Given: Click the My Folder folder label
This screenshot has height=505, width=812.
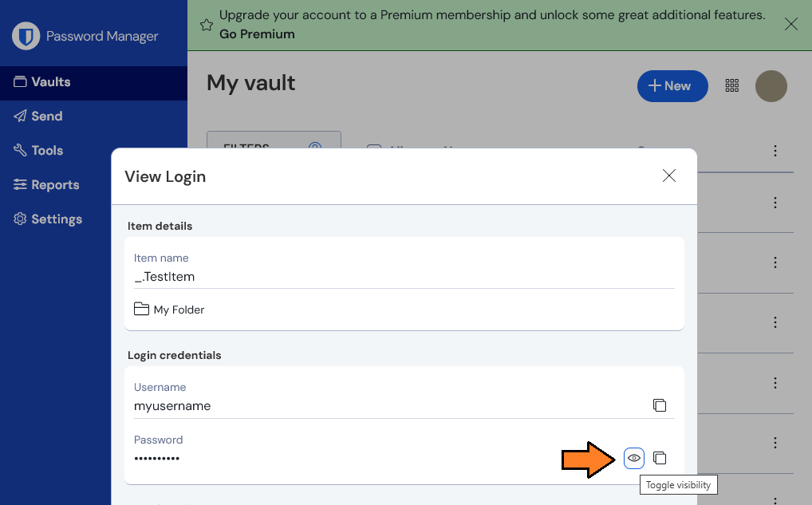Looking at the screenshot, I should (x=179, y=310).
